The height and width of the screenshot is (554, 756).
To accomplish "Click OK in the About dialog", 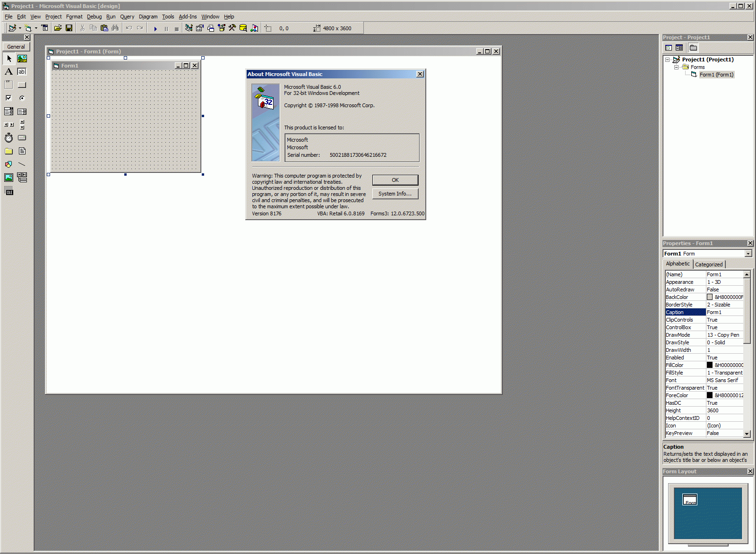I will pos(395,180).
